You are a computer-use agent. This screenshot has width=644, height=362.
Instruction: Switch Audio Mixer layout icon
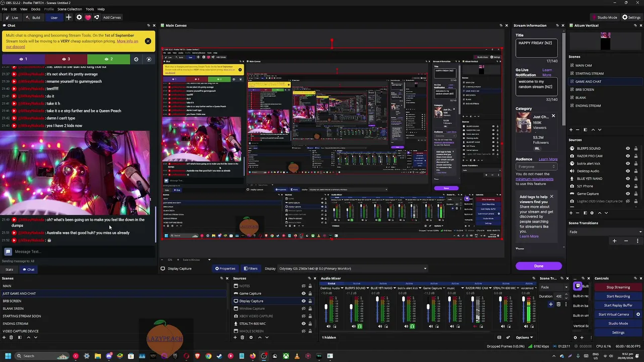click(499, 337)
